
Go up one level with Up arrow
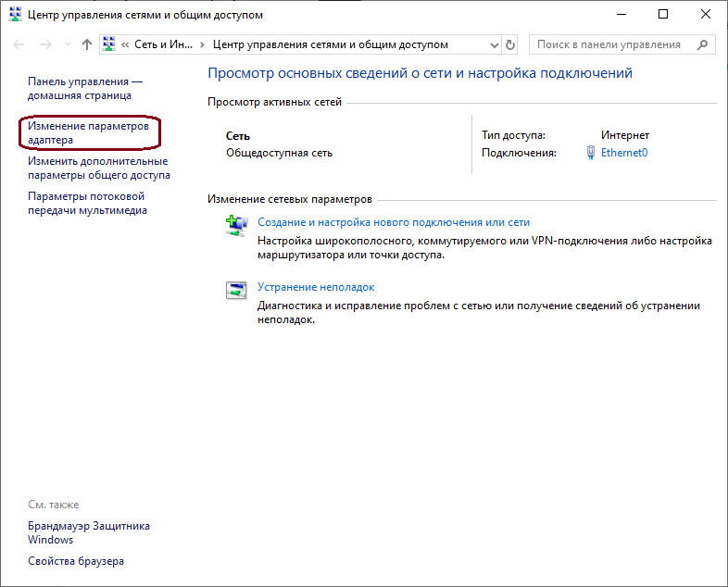[x=87, y=44]
